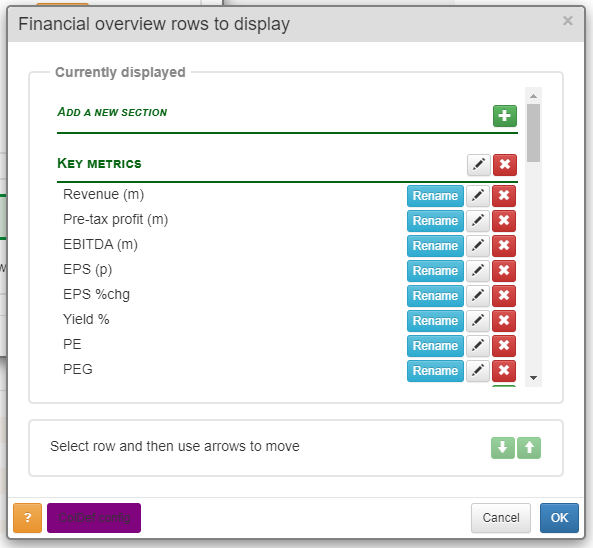Screen dimensions: 593x548
Task: Rename the PE row
Action: click(435, 346)
